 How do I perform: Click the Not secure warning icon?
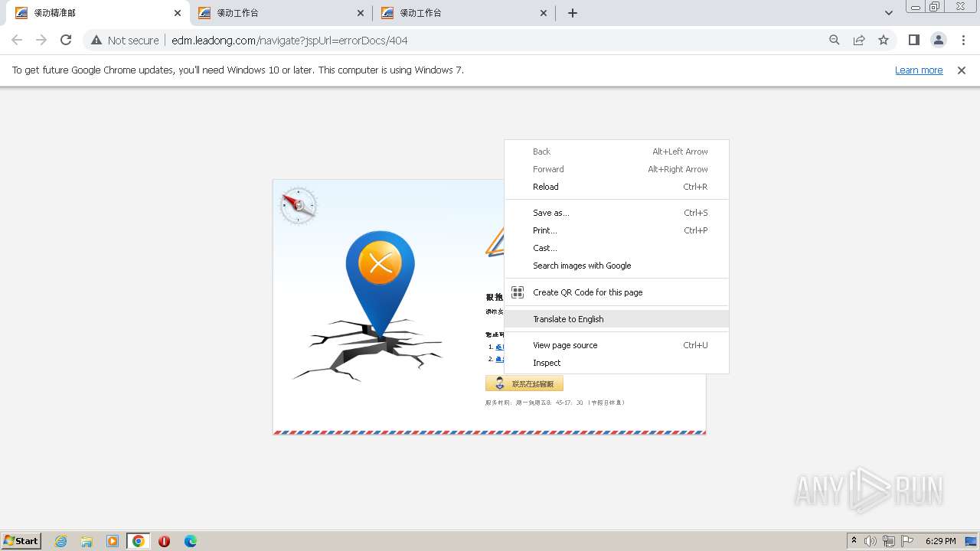coord(96,40)
